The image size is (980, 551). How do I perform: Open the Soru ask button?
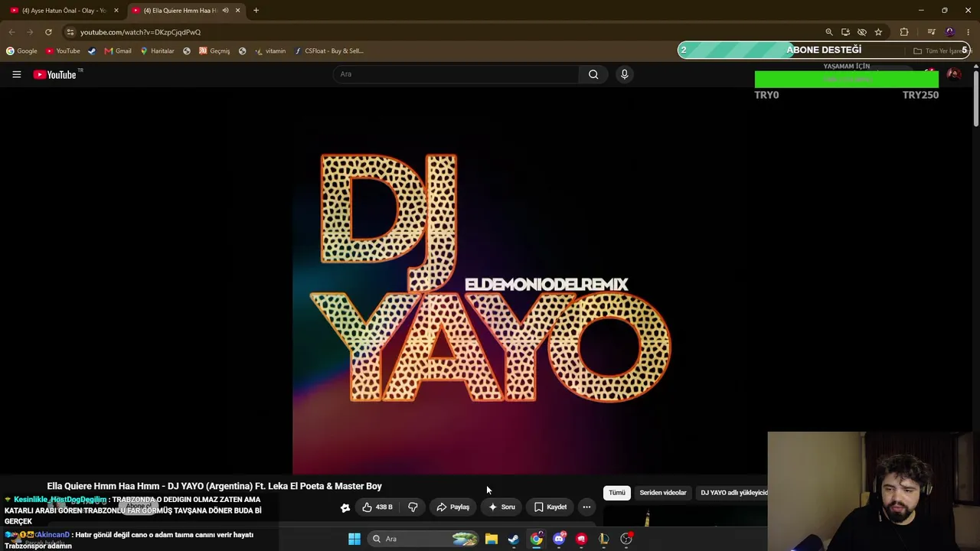click(502, 507)
